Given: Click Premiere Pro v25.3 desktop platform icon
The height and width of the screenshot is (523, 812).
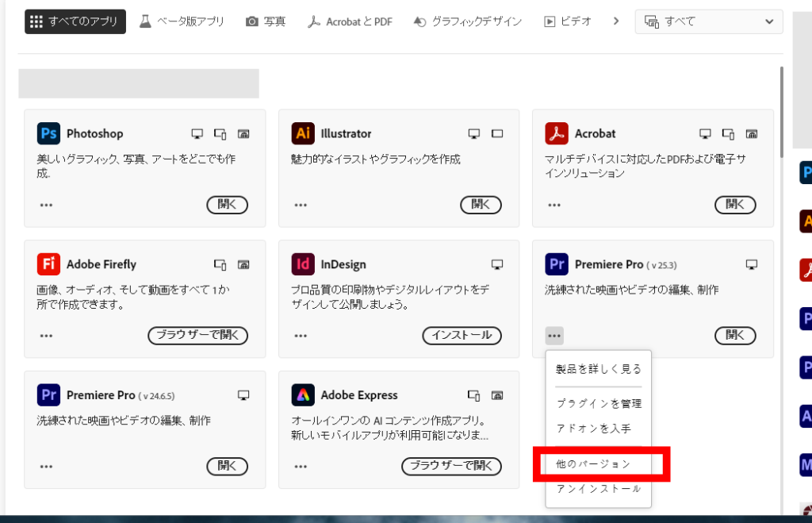Looking at the screenshot, I should click(752, 264).
